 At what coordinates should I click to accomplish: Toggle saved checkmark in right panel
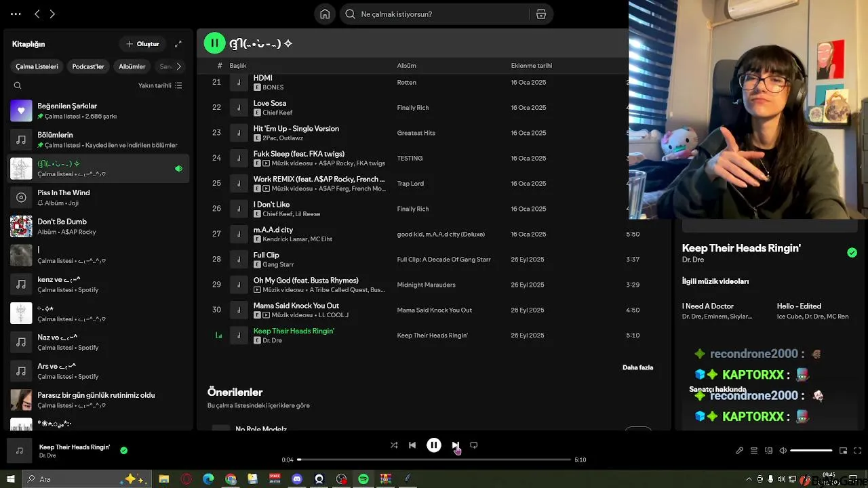pos(852,253)
